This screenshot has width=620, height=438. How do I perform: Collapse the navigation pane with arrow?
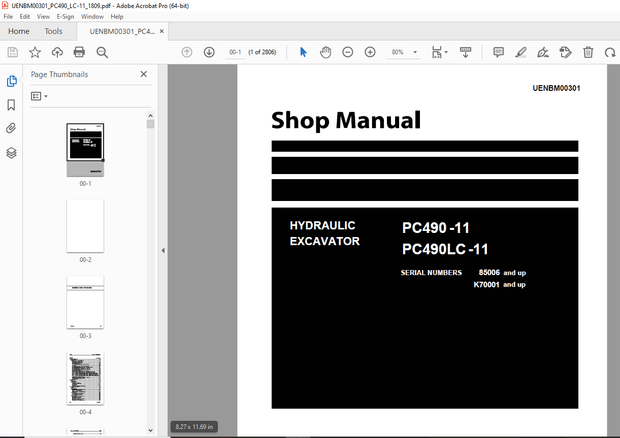pos(163,250)
